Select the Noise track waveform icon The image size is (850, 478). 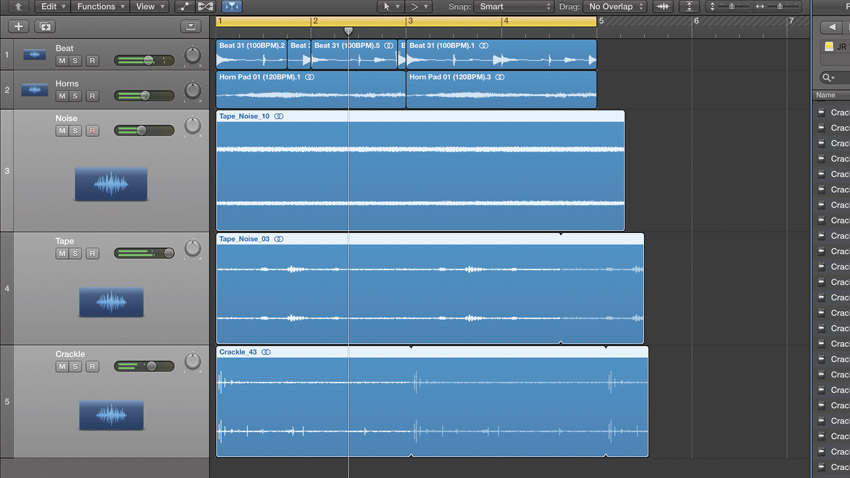(111, 184)
